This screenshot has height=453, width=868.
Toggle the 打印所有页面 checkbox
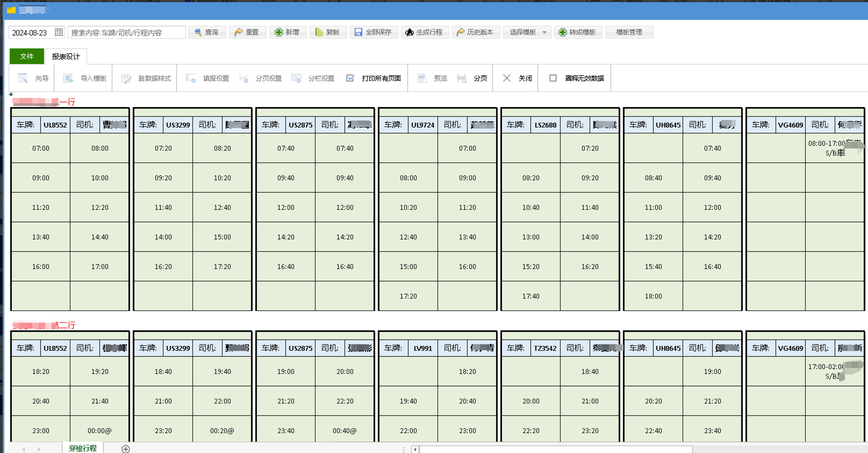(350, 78)
